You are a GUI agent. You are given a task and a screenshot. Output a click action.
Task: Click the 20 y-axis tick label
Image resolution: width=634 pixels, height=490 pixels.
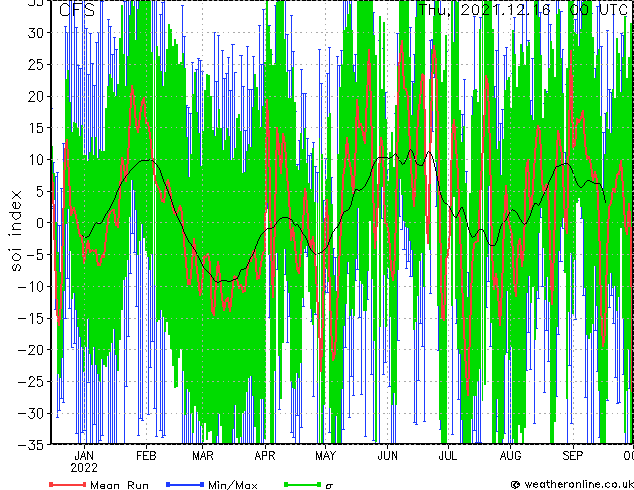[x=35, y=96]
